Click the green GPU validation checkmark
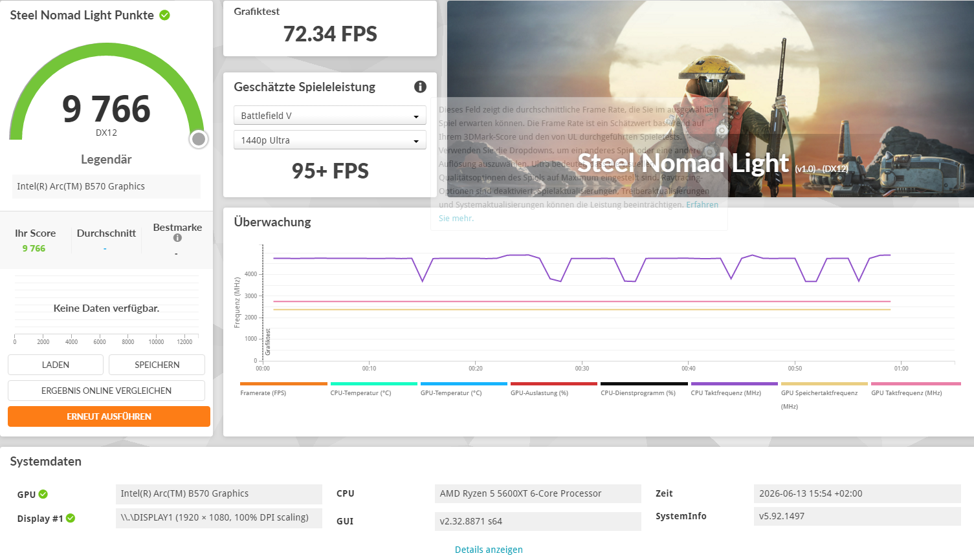974x560 pixels. pos(43,494)
